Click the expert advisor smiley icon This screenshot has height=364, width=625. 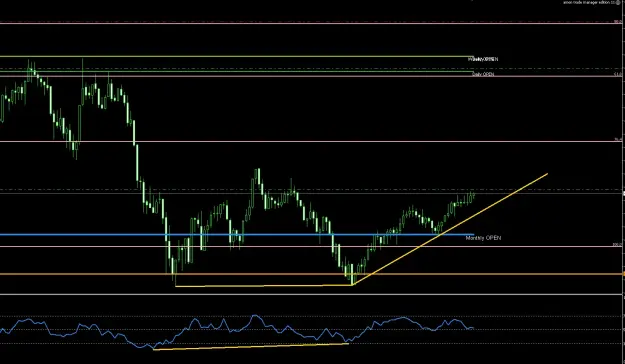618,2
